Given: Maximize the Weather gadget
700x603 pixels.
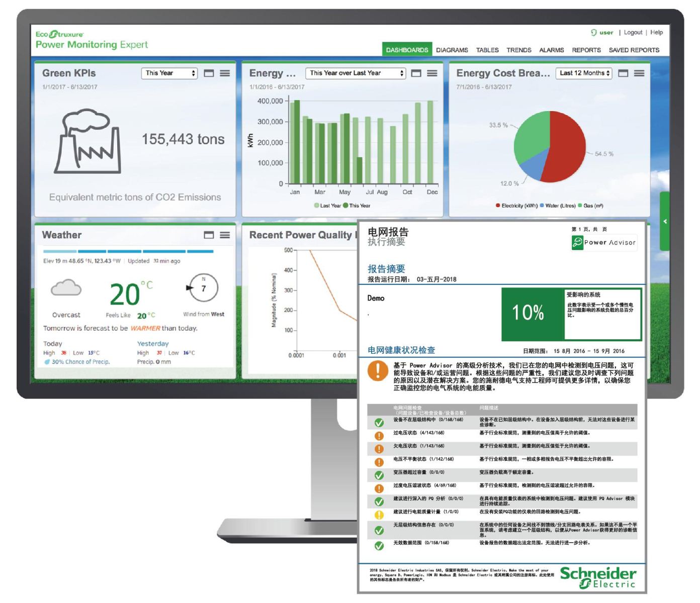Looking at the screenshot, I should (x=209, y=235).
